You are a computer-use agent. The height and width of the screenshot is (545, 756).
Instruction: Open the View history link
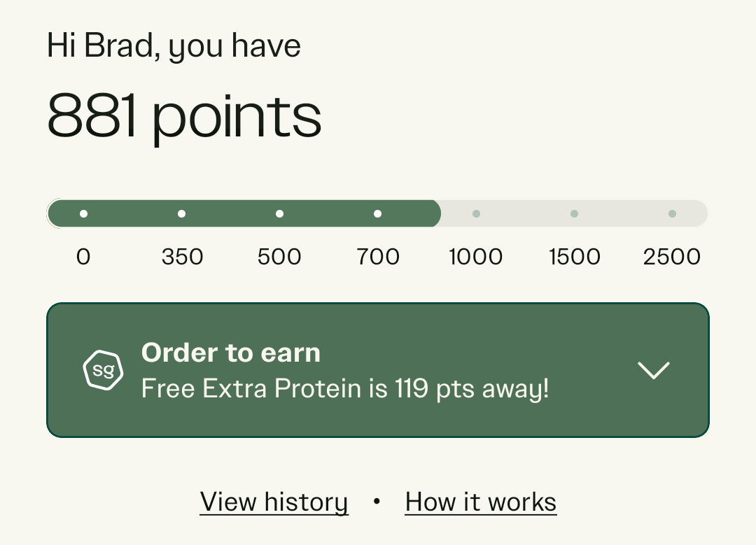(274, 502)
